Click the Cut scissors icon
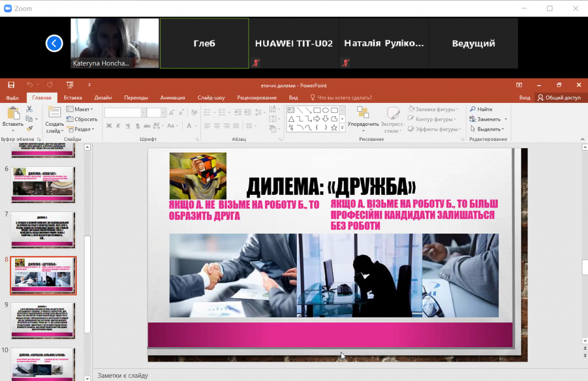Viewport: 588px width, 381px height. click(30, 109)
